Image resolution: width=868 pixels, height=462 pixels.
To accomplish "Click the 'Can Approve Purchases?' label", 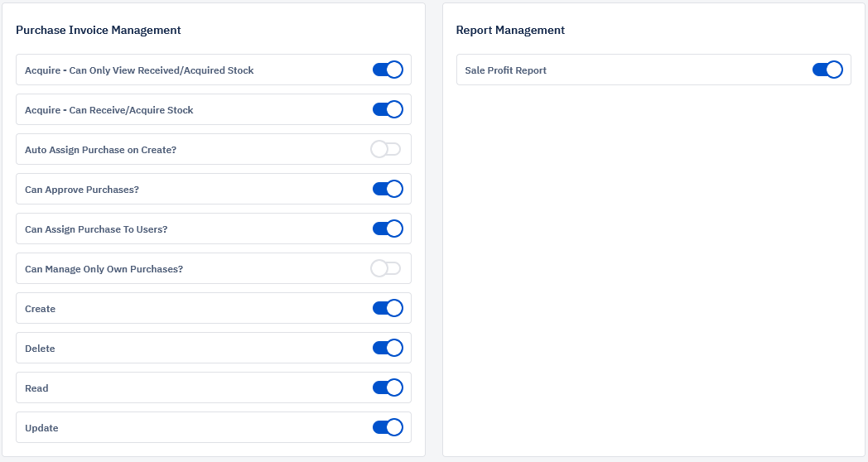I will point(81,190).
